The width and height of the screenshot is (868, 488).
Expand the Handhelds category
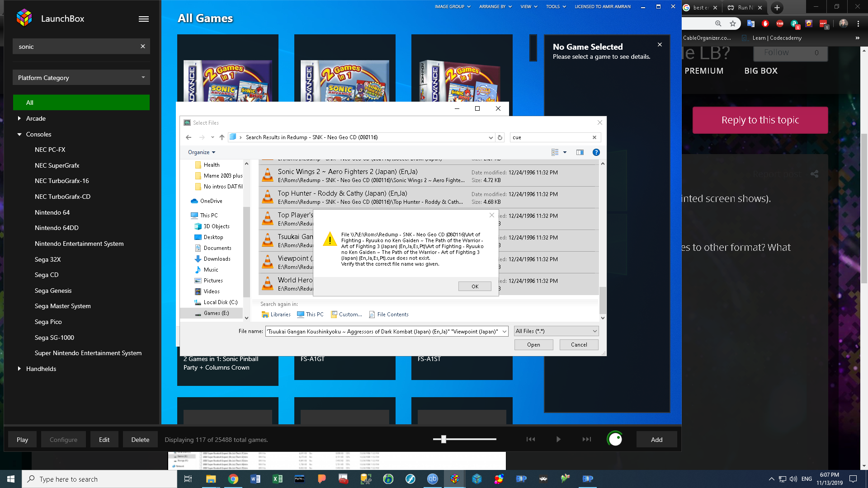(x=19, y=369)
